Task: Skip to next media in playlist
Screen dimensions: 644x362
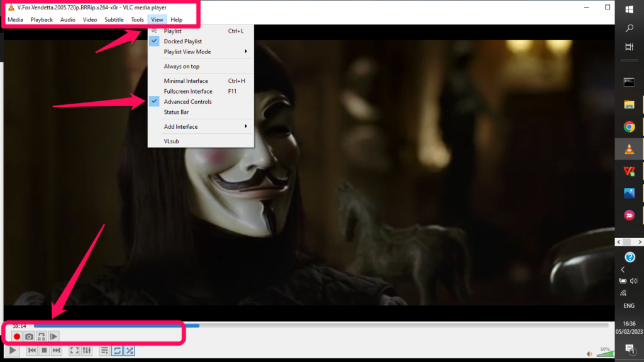Action: (x=57, y=351)
